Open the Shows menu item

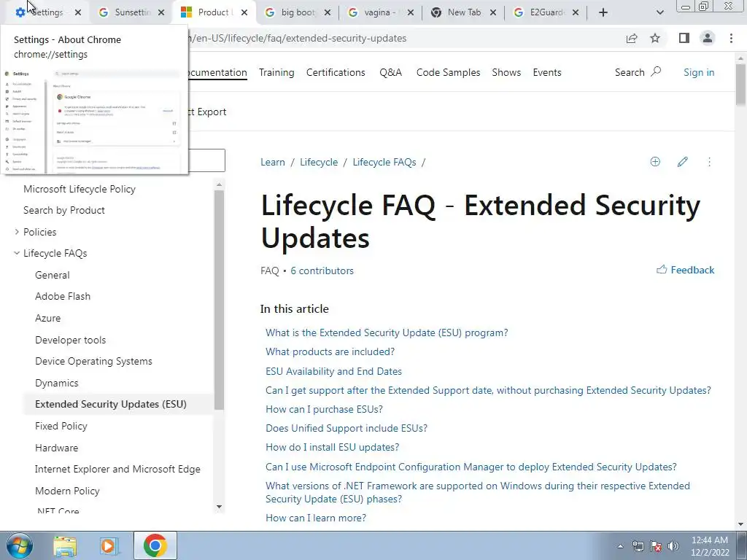point(506,72)
